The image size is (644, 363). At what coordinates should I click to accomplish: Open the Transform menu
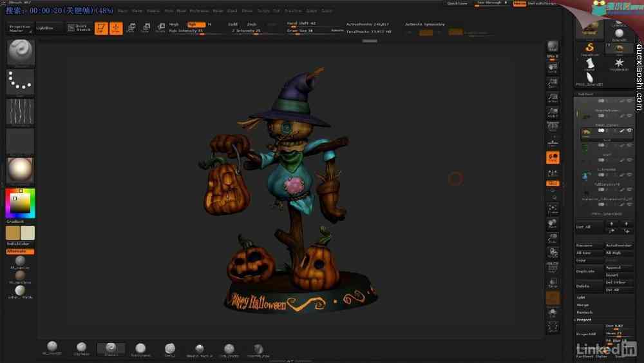coord(293,11)
